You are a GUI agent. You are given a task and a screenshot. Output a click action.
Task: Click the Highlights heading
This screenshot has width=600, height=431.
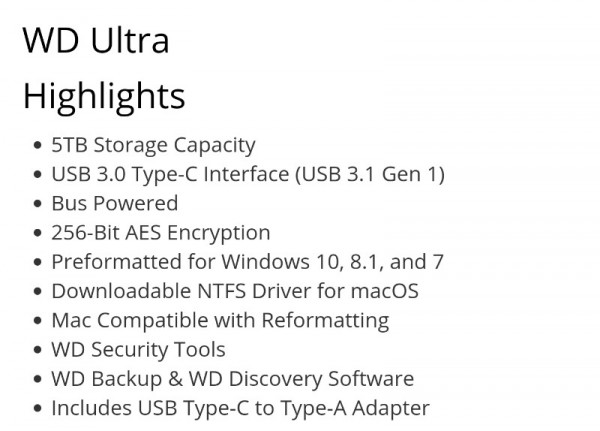pos(104,96)
